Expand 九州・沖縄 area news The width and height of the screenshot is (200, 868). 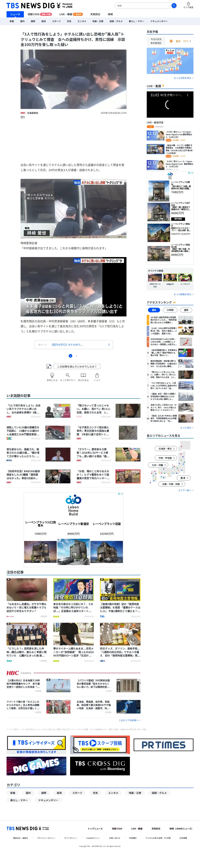[x=158, y=465]
